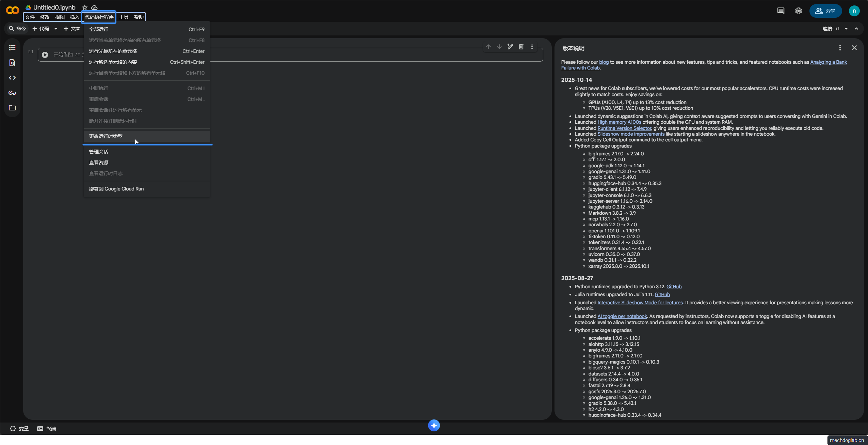Collapse the header with chevron up

click(x=856, y=29)
